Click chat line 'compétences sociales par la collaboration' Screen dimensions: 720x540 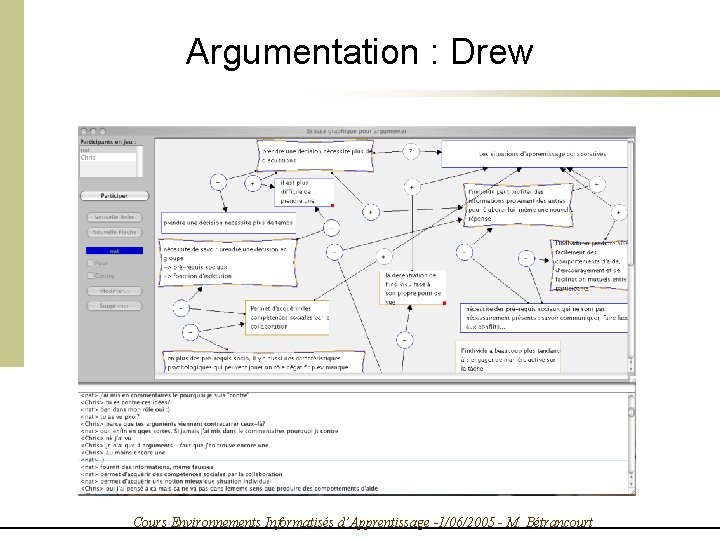click(x=181, y=474)
